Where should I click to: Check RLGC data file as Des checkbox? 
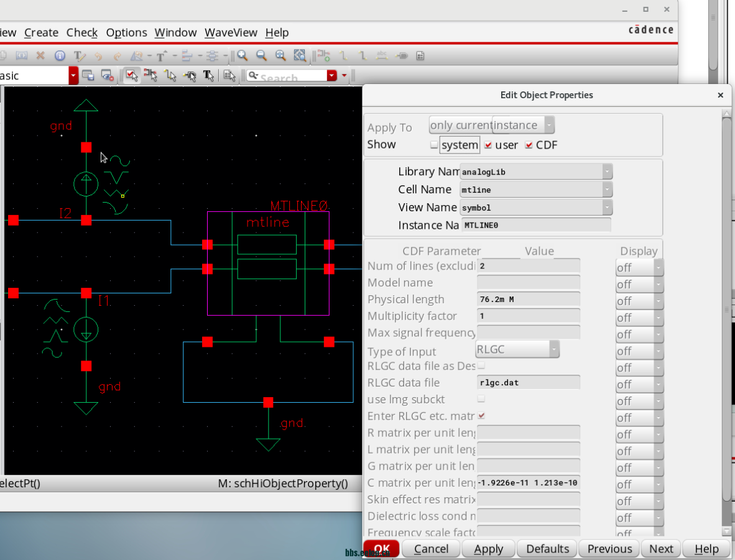[x=481, y=365]
